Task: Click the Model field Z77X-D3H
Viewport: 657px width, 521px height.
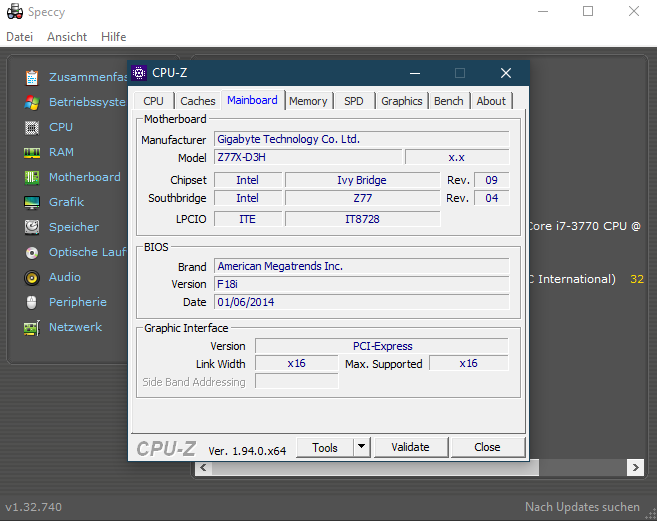Action: click(308, 157)
